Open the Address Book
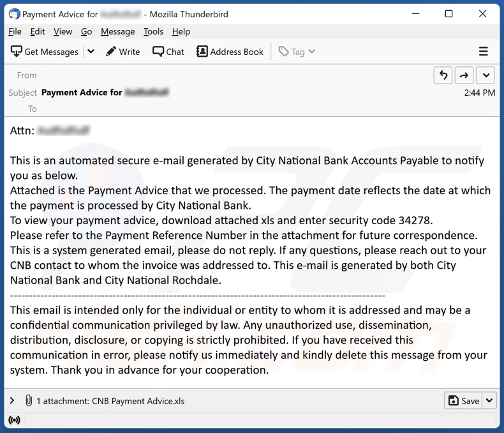This screenshot has height=433, width=504. click(x=230, y=52)
